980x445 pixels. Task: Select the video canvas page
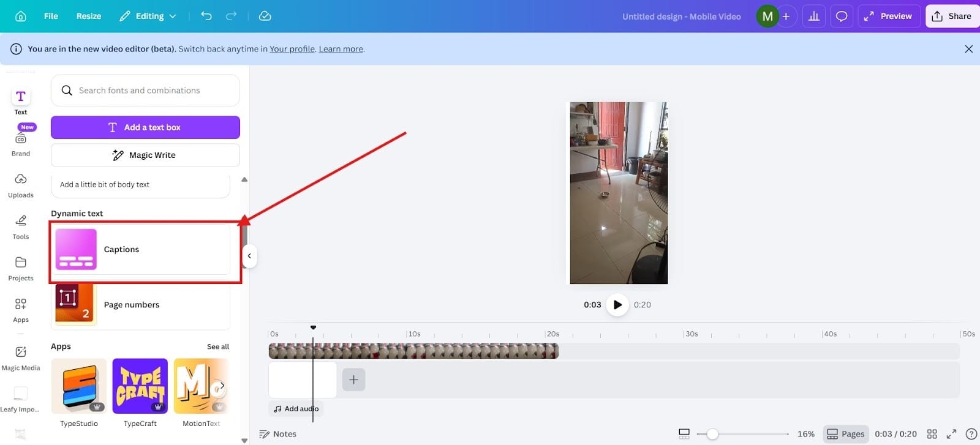pyautogui.click(x=619, y=193)
